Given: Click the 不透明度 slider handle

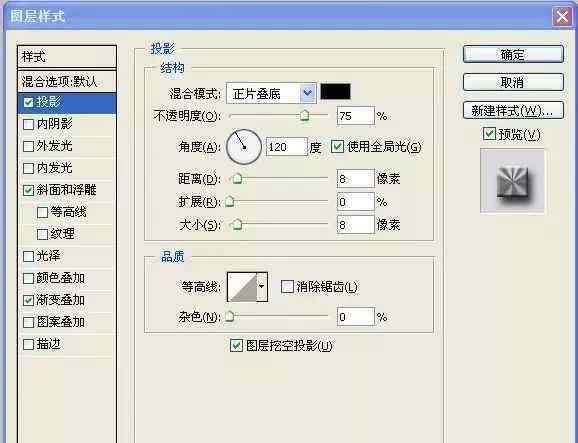Looking at the screenshot, I should click(304, 115).
